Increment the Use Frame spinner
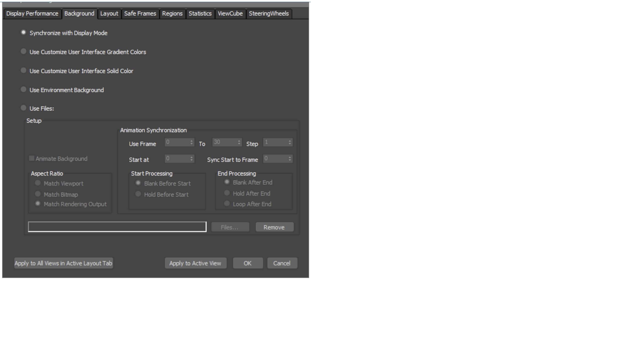Viewport: 636px width, 364px height. (x=191, y=141)
